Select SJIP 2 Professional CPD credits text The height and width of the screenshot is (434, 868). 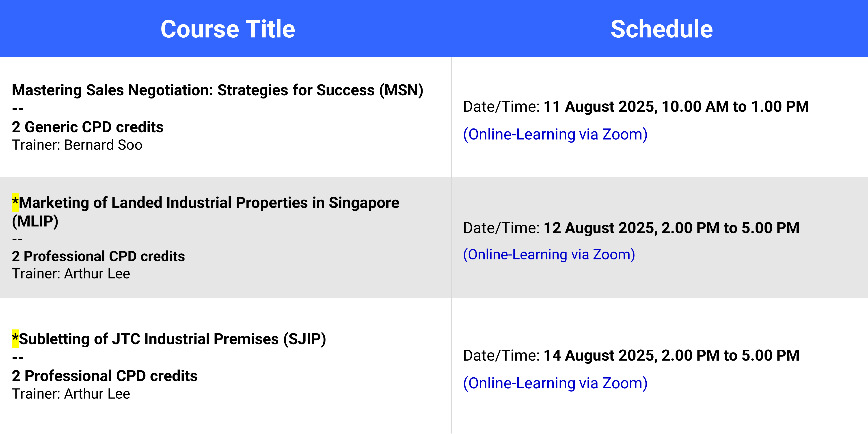pos(105,376)
